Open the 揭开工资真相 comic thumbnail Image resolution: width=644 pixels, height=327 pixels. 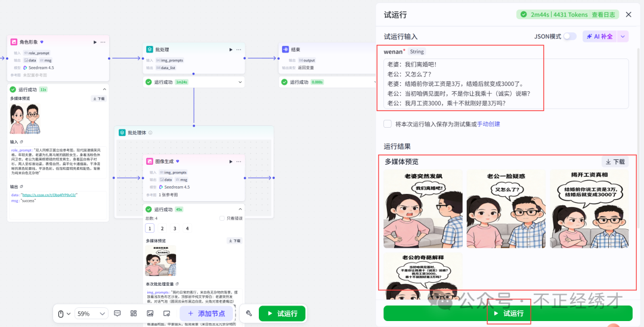[589, 209]
